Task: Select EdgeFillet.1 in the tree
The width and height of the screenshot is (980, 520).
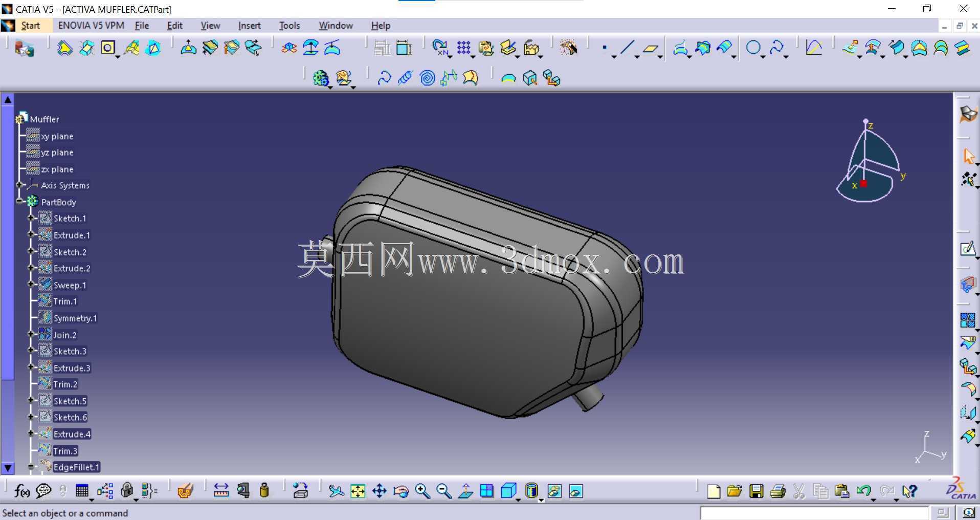Action: [x=76, y=467]
